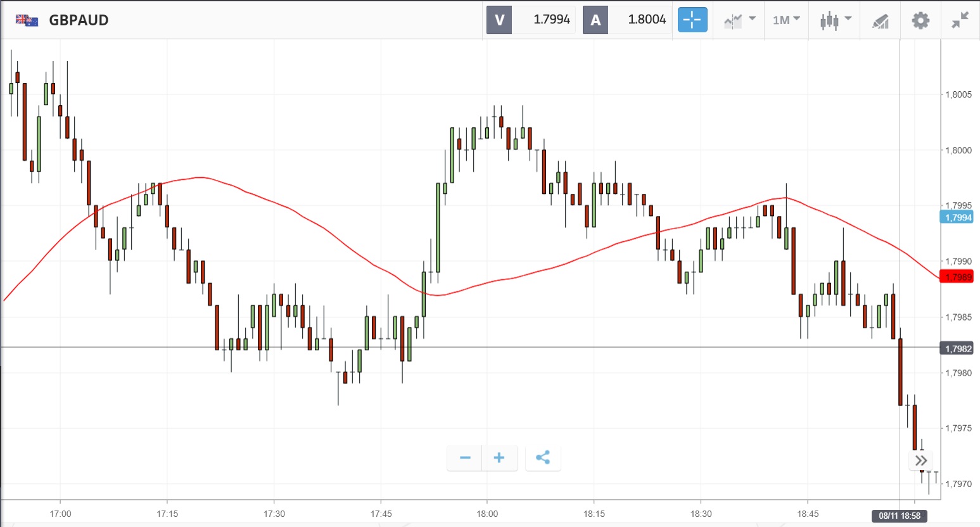Click the GBPAUD flag icon
This screenshot has height=527, width=980.
(x=27, y=20)
